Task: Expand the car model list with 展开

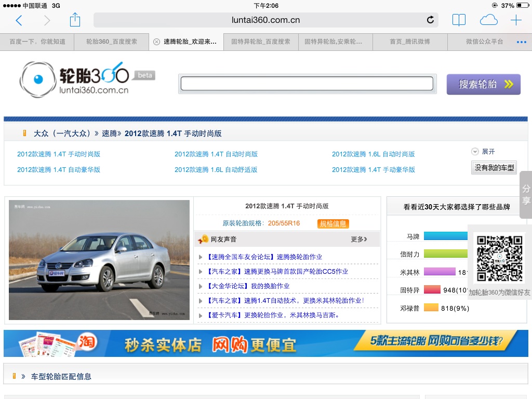Action: (x=484, y=152)
